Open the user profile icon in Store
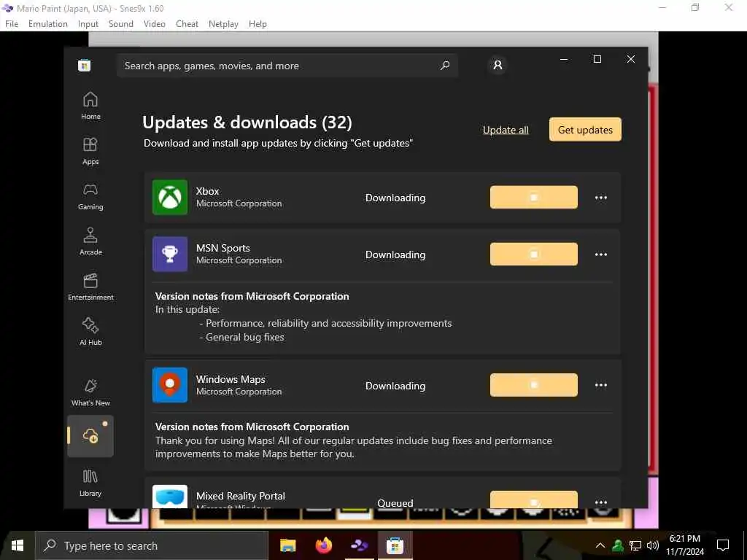Screen dimensions: 747x560 [x=498, y=65]
